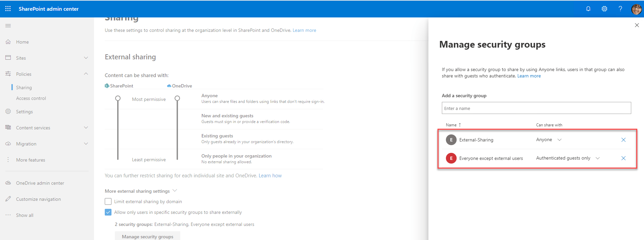The width and height of the screenshot is (644, 240).
Task: Click the Policies sliders icon
Action: pyautogui.click(x=8, y=74)
